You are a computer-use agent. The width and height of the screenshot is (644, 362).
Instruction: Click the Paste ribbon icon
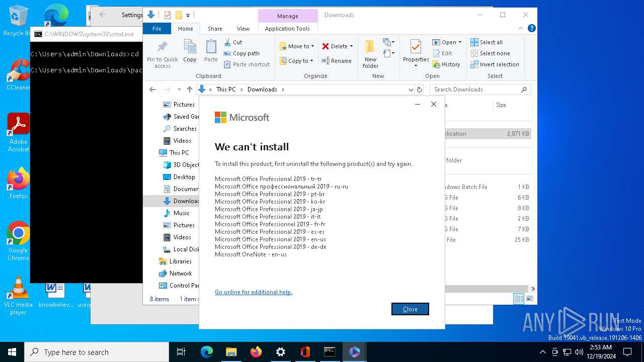pyautogui.click(x=211, y=51)
